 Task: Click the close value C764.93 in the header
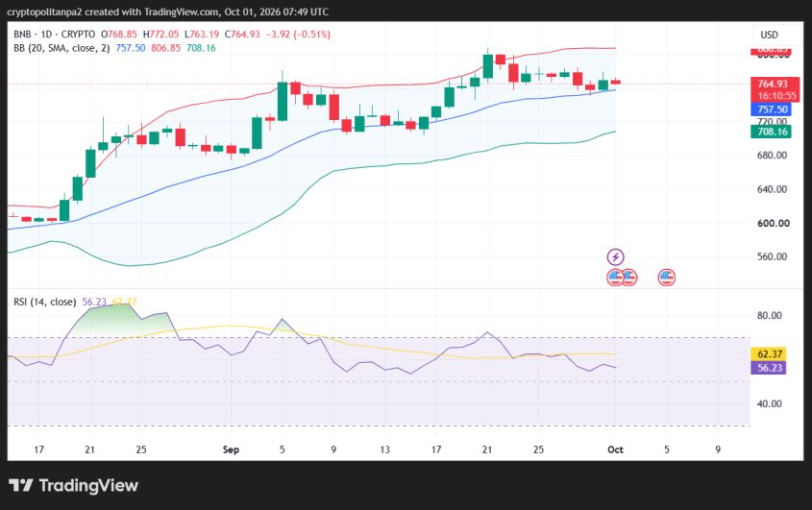[x=242, y=35]
